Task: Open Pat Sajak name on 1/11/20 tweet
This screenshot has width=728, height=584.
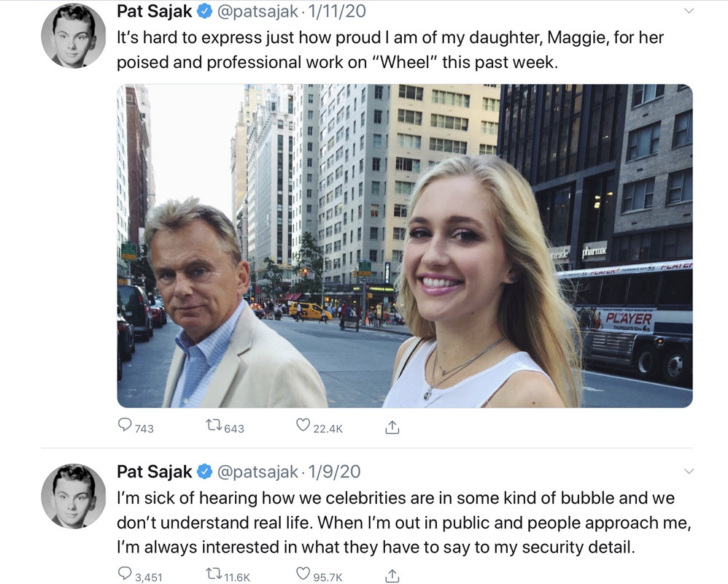Action: (154, 11)
